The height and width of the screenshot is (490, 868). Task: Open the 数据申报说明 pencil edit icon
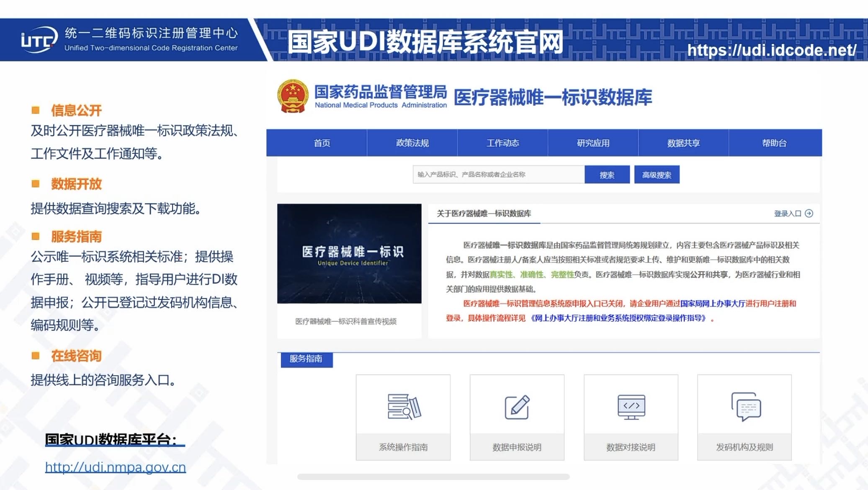point(517,407)
